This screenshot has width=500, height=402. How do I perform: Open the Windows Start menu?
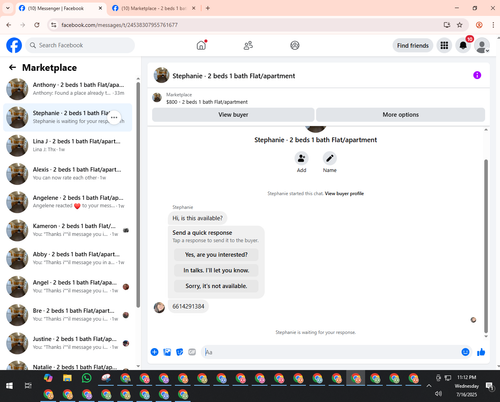[x=9, y=386]
